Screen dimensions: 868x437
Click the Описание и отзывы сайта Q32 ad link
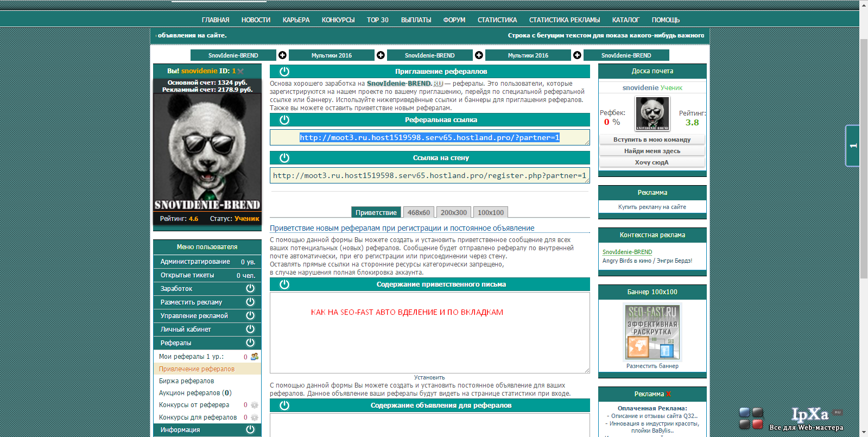pyautogui.click(x=654, y=416)
